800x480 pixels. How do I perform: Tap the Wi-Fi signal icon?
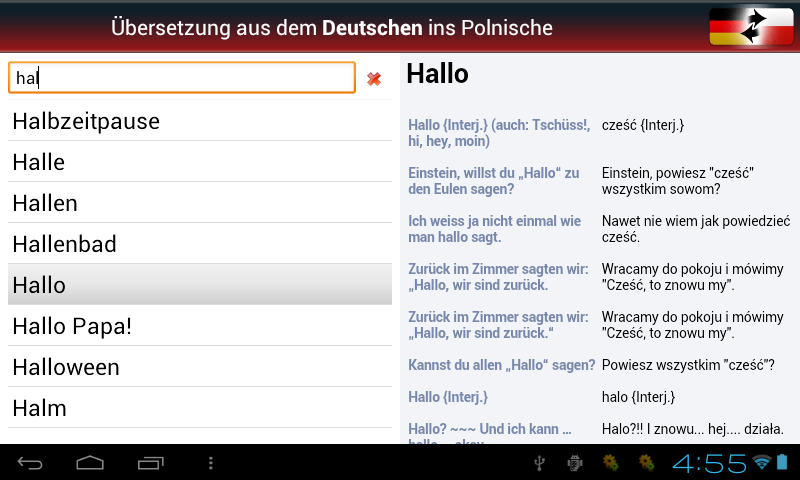coord(762,462)
